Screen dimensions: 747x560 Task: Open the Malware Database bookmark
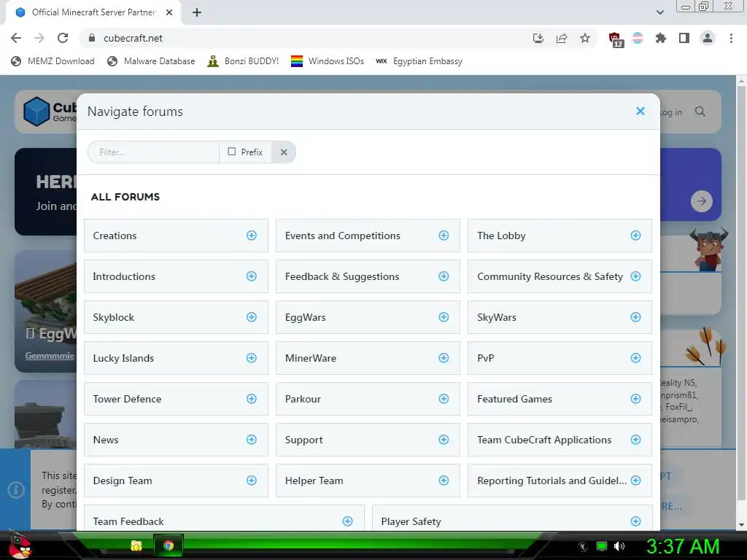point(152,61)
